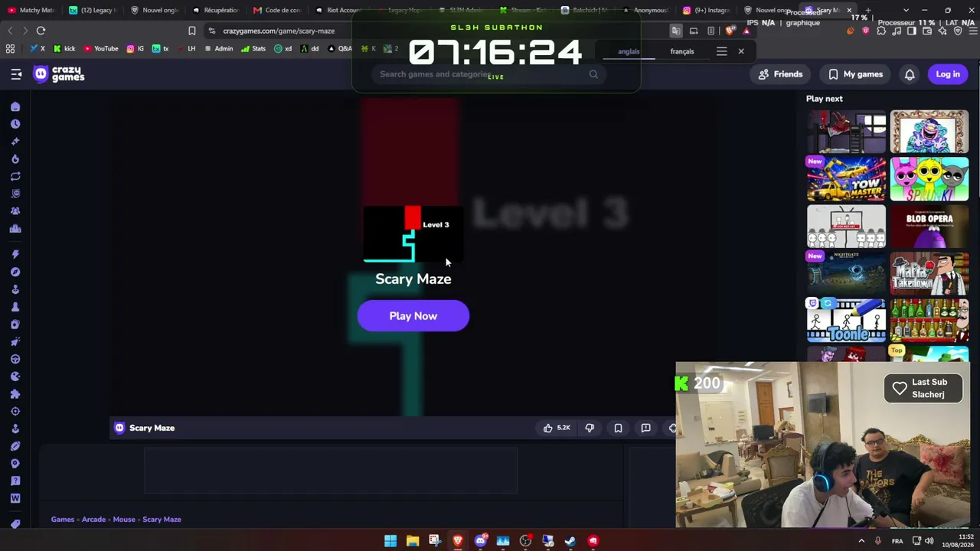Open the Windows Start menu
980x551 pixels.
coord(390,541)
